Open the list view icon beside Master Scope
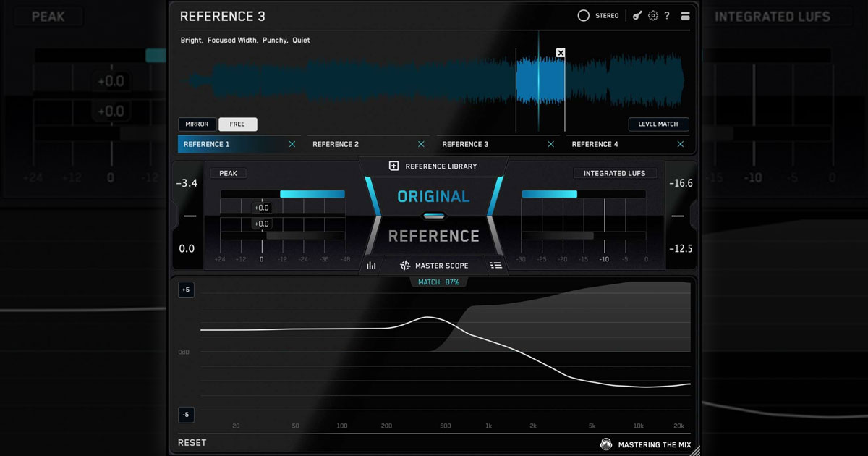 click(496, 266)
